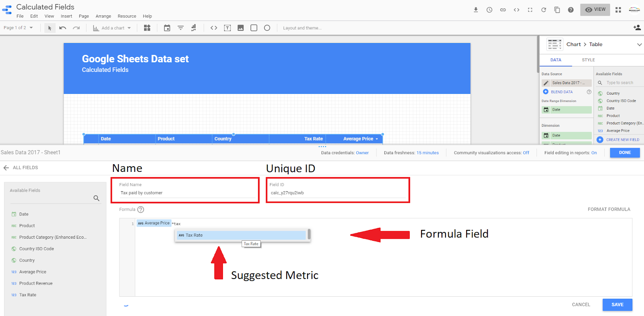Open the version history clock icon

(489, 10)
